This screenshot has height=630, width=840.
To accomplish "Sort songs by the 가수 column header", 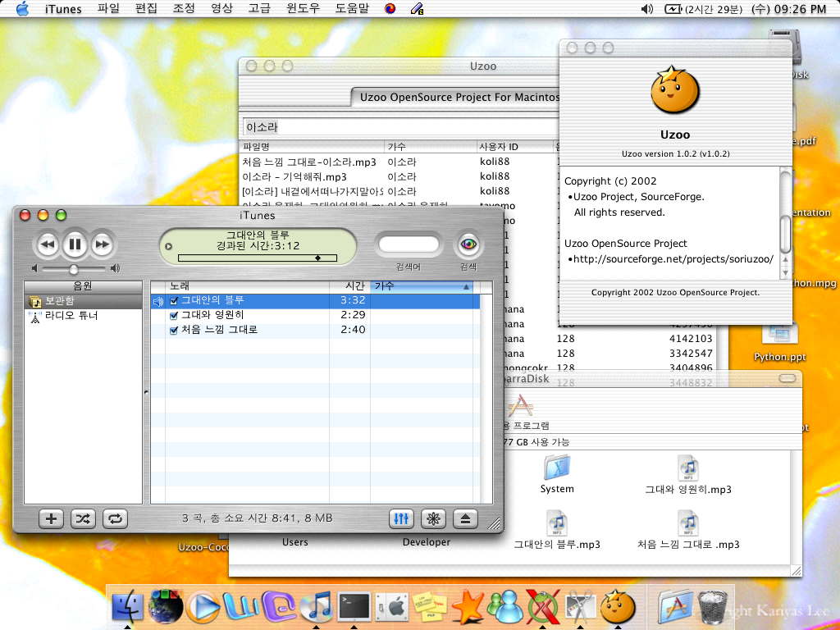I will pyautogui.click(x=418, y=286).
